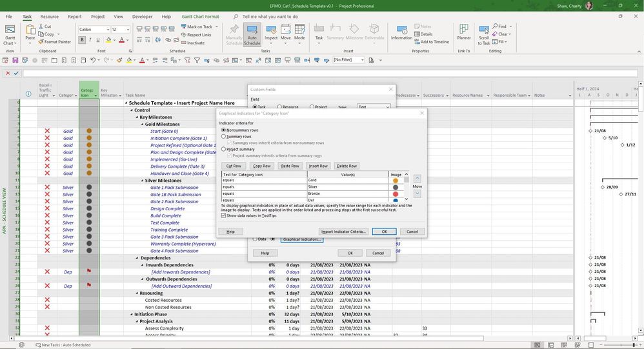Open the Clear dropdown in Editing group
The height and width of the screenshot is (349, 644).
(510, 34)
